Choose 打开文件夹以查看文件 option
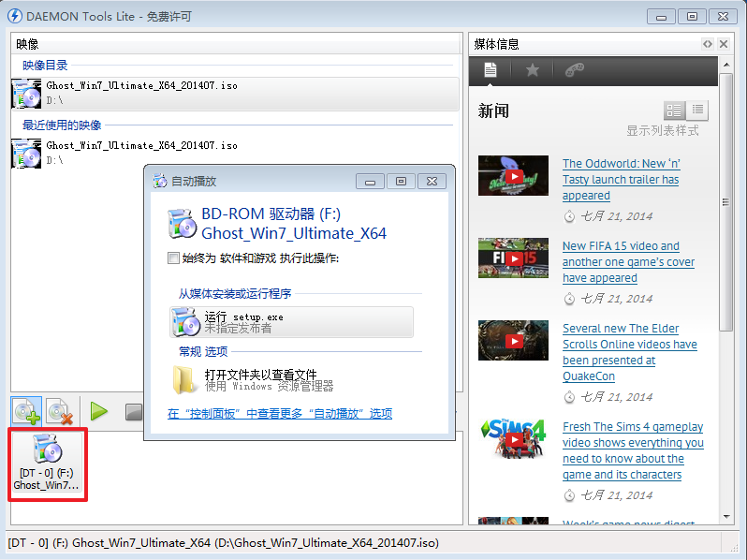This screenshot has height=560, width=747. tap(291, 380)
